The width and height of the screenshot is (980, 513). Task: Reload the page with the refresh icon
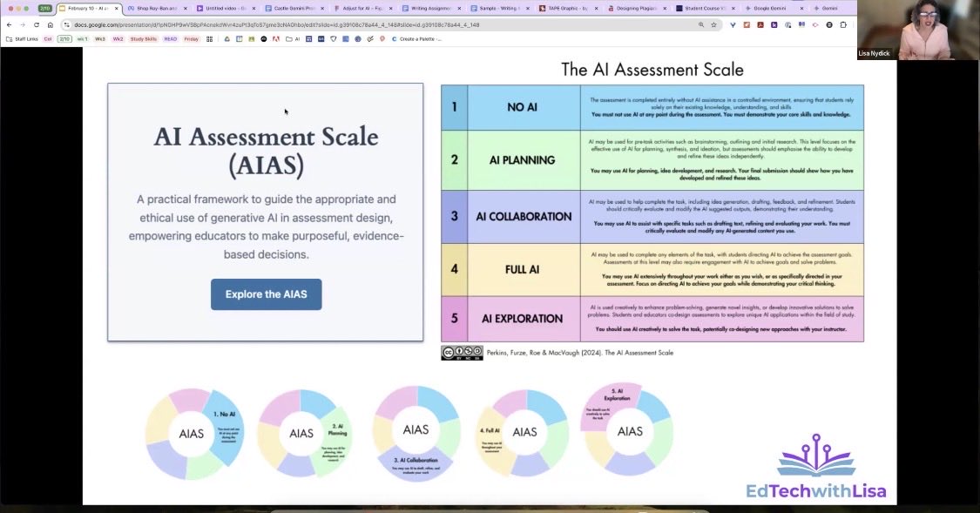[37, 25]
